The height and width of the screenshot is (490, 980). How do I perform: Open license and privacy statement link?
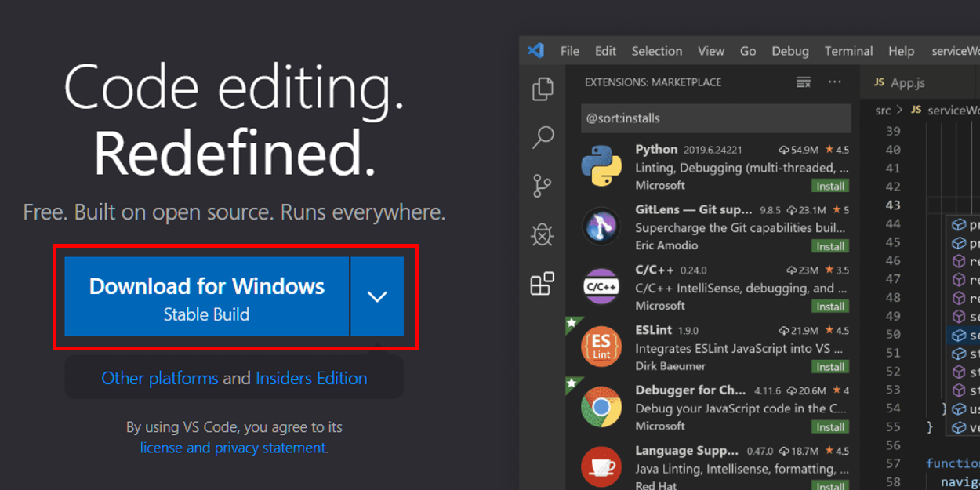pyautogui.click(x=233, y=448)
